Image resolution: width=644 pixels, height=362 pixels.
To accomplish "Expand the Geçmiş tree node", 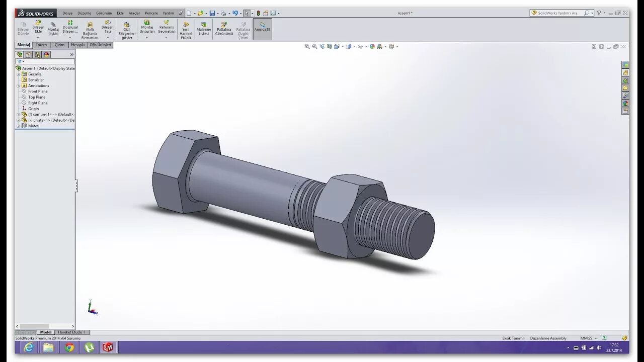I will coord(18,74).
